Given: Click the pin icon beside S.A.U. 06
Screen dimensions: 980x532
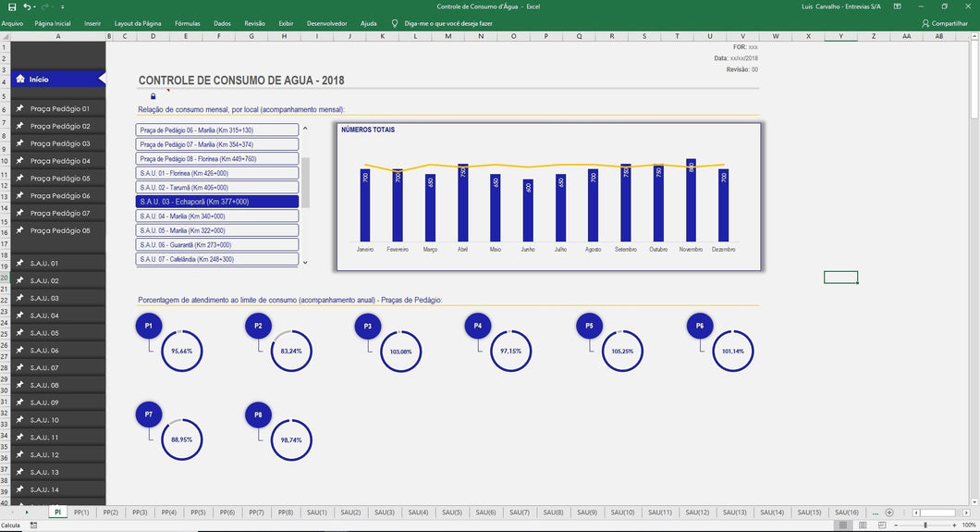Looking at the screenshot, I should tap(19, 351).
